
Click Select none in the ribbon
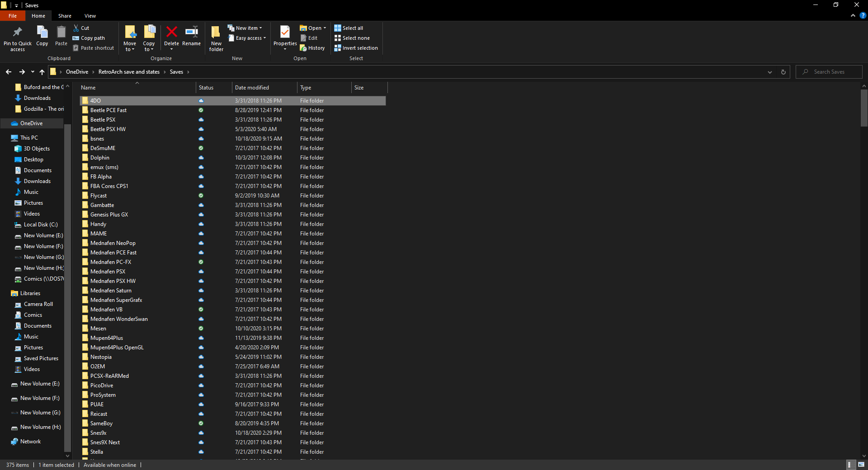coord(352,38)
